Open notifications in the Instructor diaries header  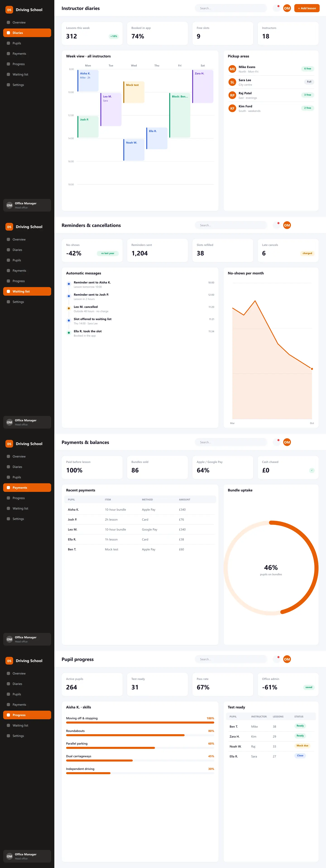[276, 8]
